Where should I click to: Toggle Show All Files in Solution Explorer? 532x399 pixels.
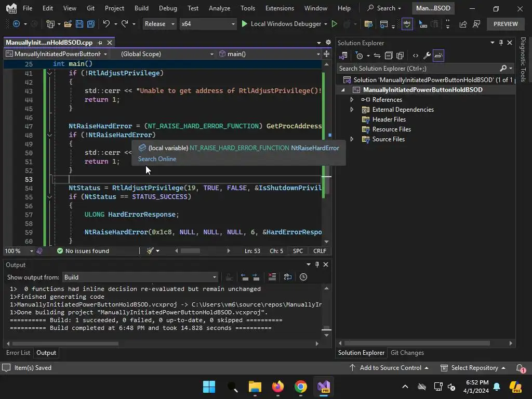point(400,55)
